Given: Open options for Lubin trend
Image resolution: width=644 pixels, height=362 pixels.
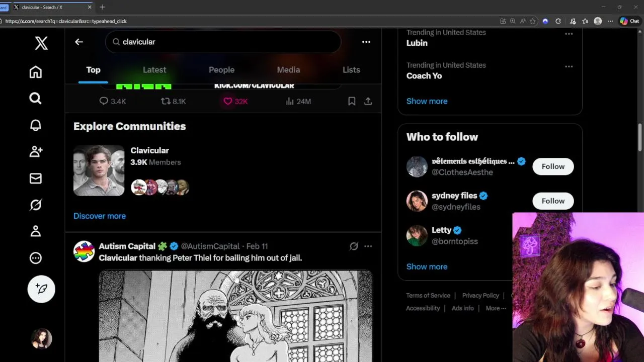Looking at the screenshot, I should 569,34.
